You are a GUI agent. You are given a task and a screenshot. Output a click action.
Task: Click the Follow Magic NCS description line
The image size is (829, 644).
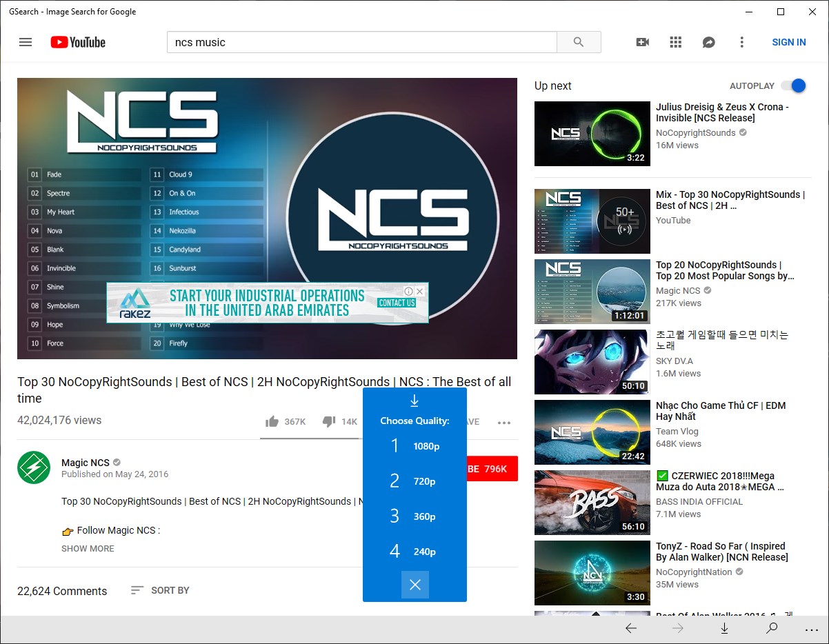(111, 530)
